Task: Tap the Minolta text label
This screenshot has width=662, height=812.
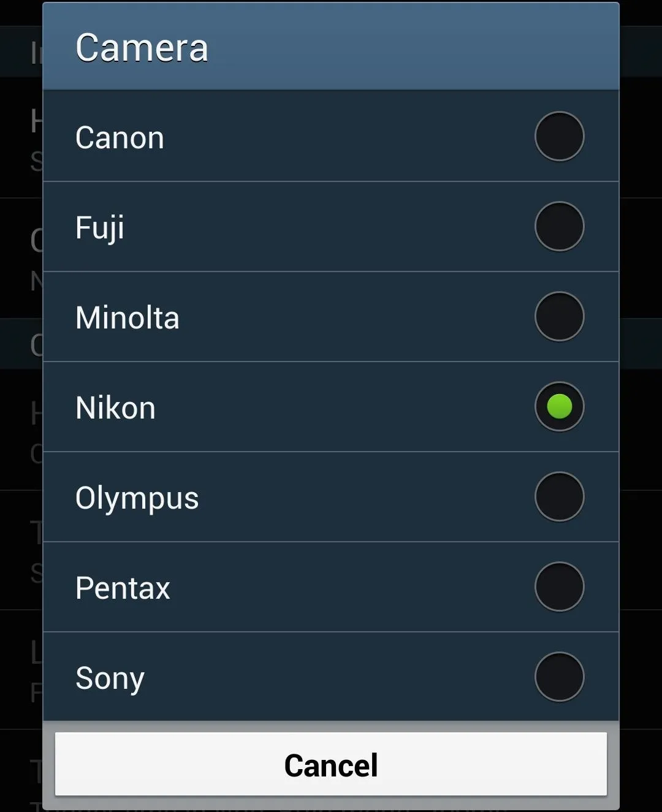Action: pos(127,317)
